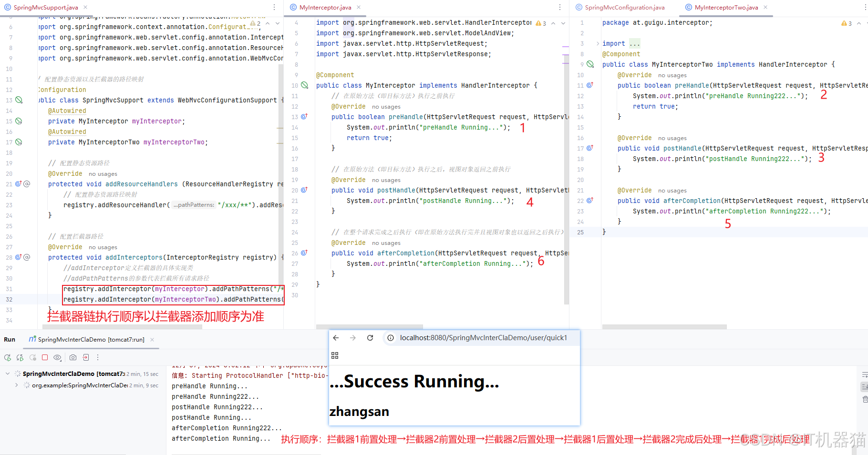Switch to the SpringMvcConfiguration.java tab
Screen dimensions: 868x455
tap(624, 8)
